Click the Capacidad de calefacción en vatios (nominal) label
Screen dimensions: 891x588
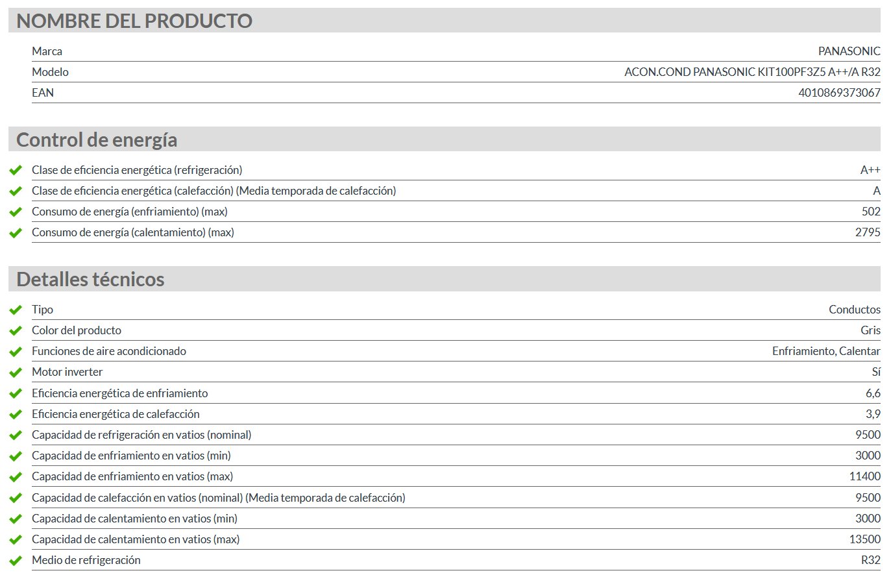[x=219, y=498]
